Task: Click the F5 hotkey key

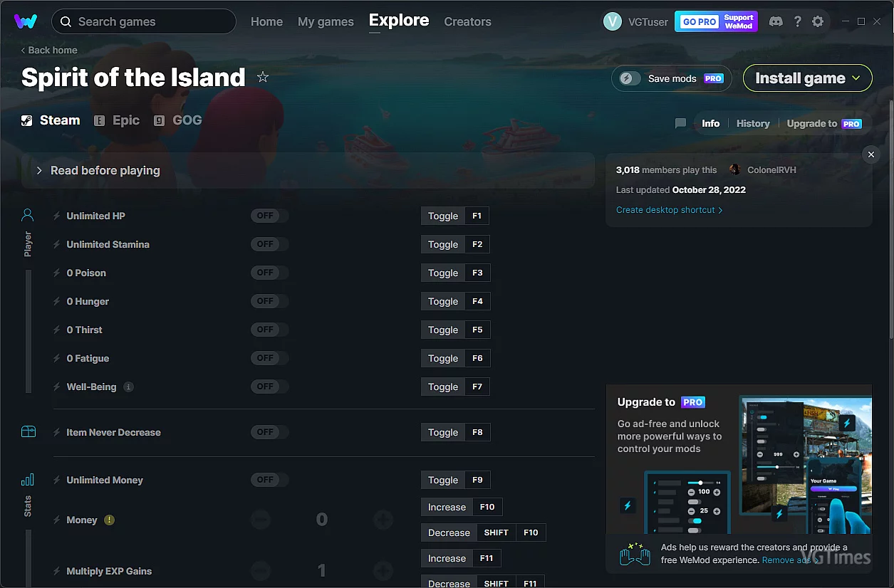Action: [x=477, y=330]
